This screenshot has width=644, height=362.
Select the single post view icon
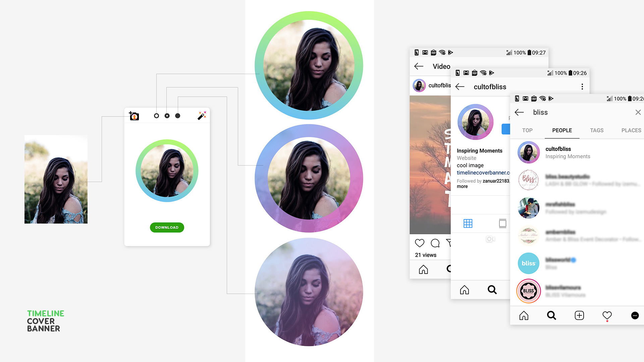coord(502,223)
